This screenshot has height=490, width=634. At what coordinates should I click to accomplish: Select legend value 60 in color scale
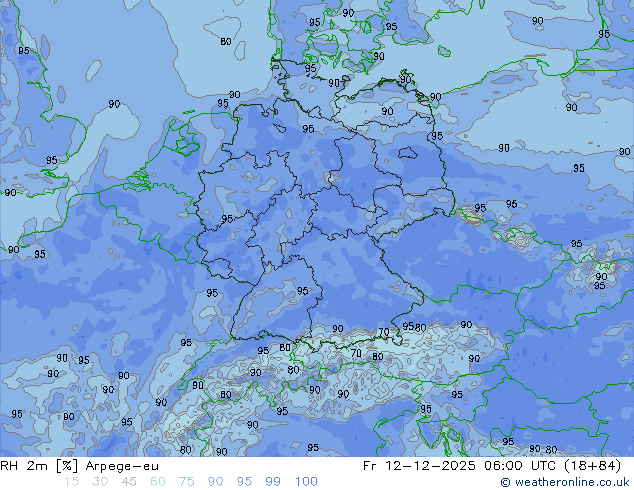(x=158, y=482)
